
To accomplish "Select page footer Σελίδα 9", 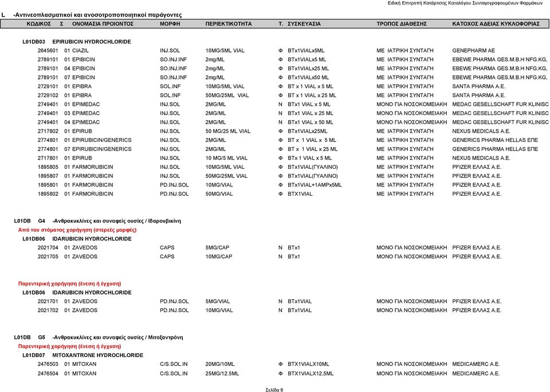I will pyautogui.click(x=274, y=390).
